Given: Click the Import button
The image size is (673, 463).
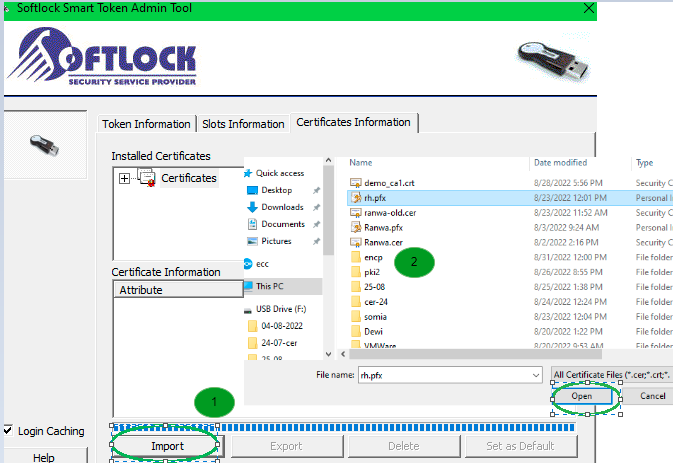Looking at the screenshot, I should tap(167, 445).
